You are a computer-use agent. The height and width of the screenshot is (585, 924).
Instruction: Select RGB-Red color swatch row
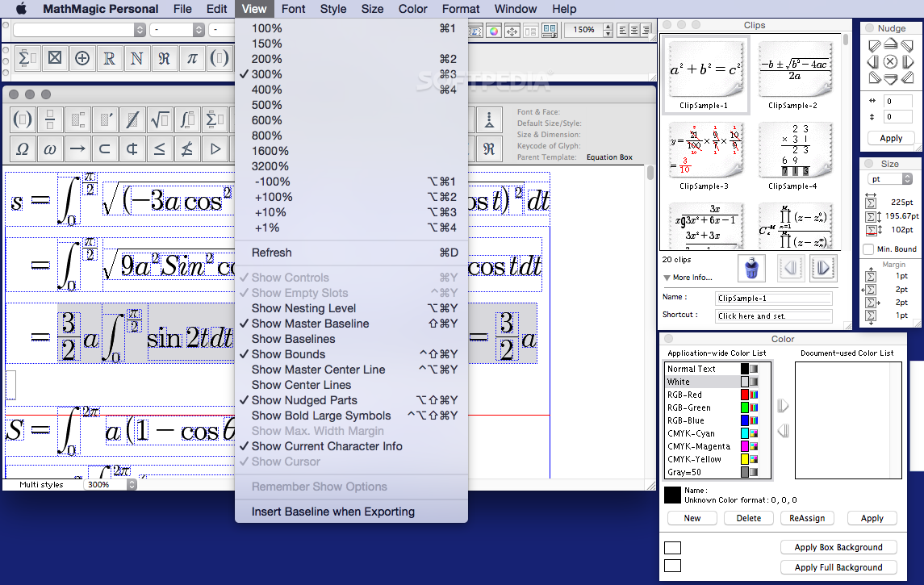tap(712, 395)
